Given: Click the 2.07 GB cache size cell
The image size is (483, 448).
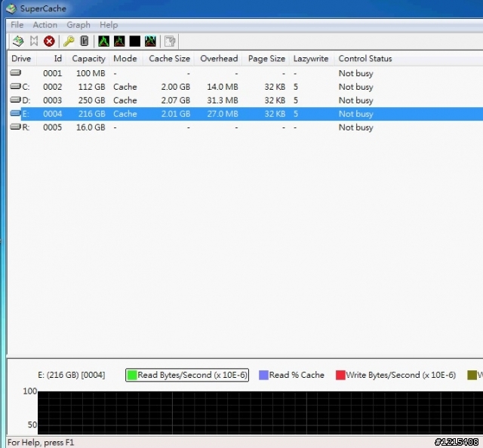Looking at the screenshot, I should point(176,100).
